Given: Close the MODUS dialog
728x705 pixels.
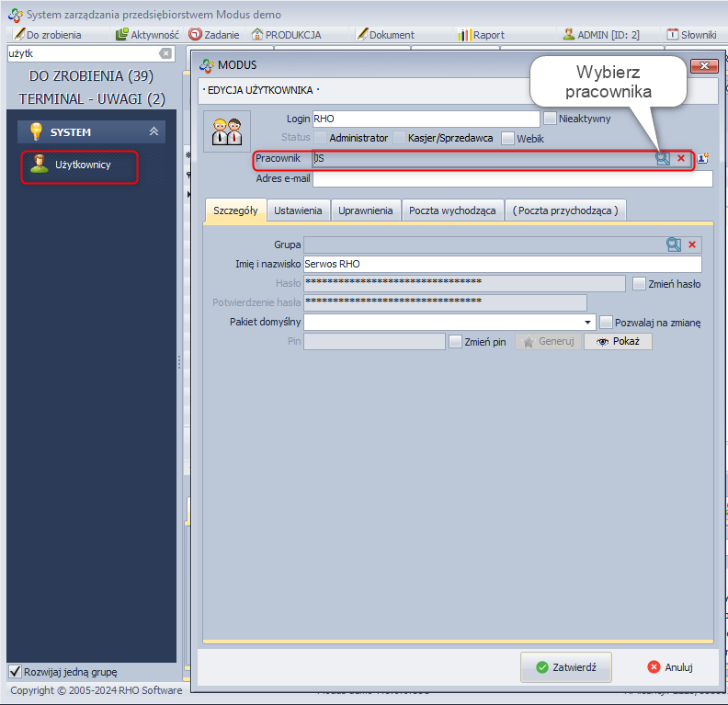Looking at the screenshot, I should (704, 66).
